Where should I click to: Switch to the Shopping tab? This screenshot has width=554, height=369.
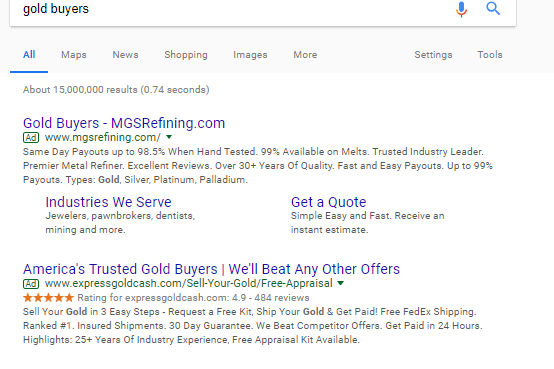click(186, 55)
